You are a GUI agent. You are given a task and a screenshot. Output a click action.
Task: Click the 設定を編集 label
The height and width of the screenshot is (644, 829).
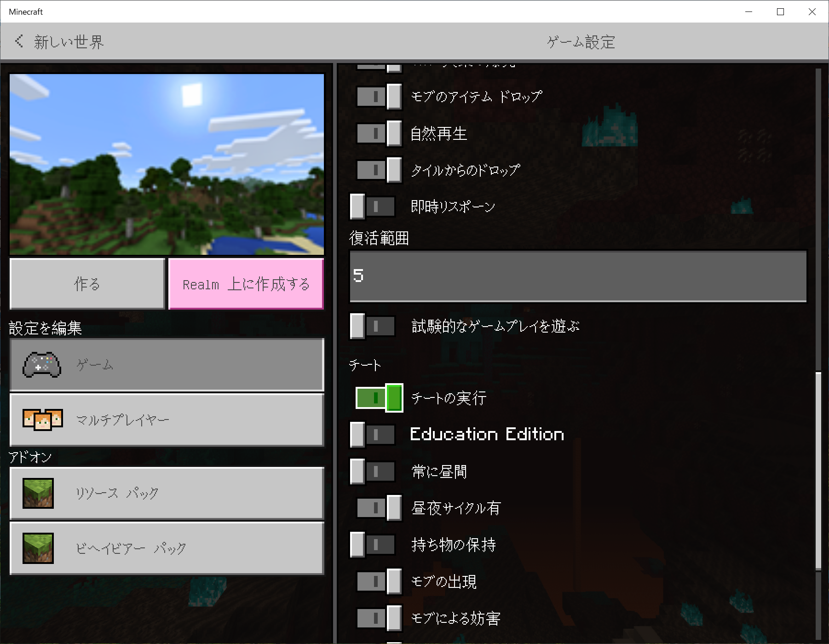(x=45, y=328)
